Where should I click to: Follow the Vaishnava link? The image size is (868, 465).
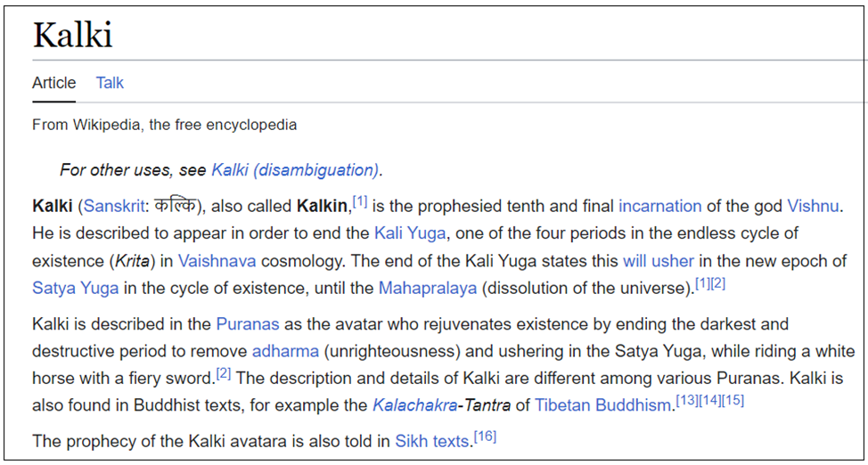coord(217,261)
